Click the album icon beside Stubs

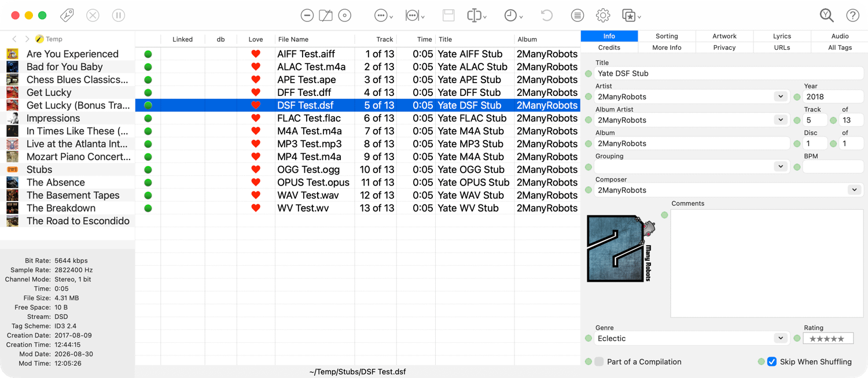(x=12, y=169)
